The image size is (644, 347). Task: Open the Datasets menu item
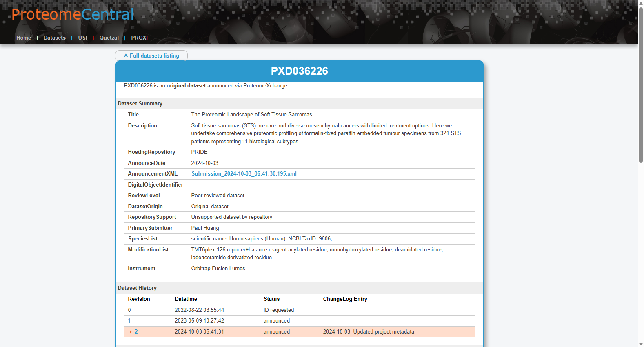[55, 38]
